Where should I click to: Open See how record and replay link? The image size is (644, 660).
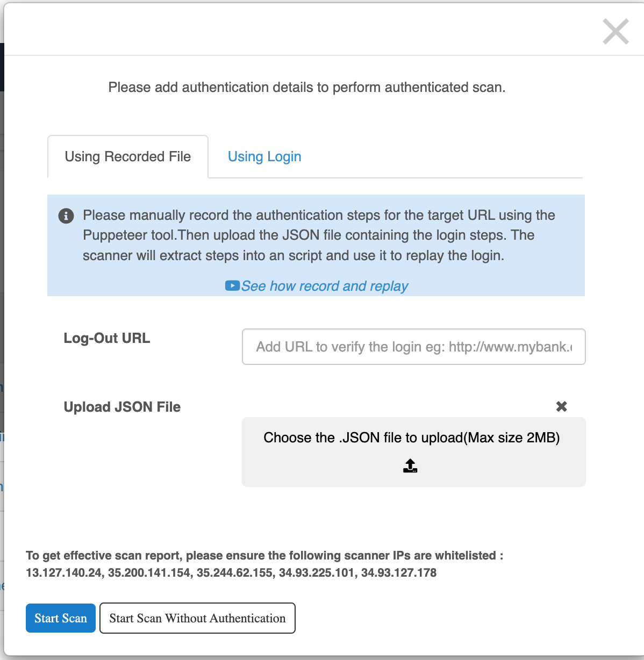coord(325,286)
